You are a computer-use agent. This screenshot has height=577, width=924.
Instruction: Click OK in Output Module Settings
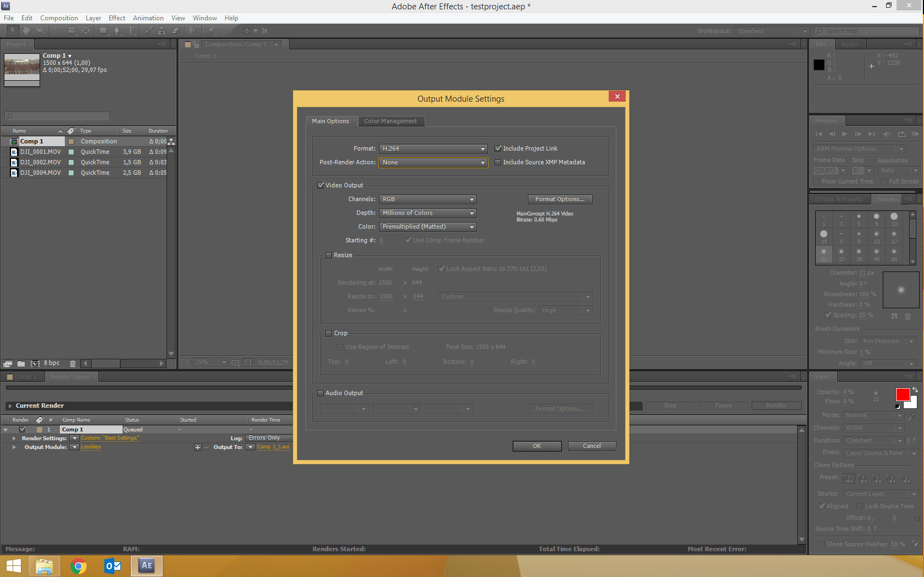[537, 446]
